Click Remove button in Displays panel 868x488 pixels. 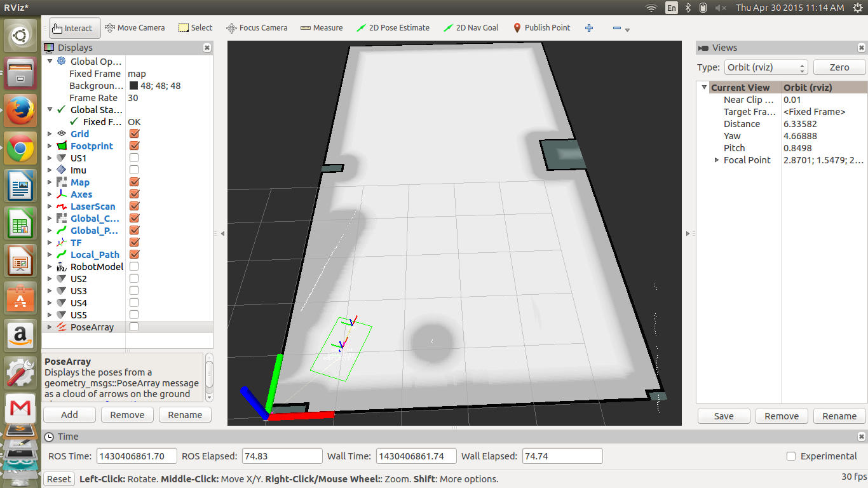tap(127, 415)
